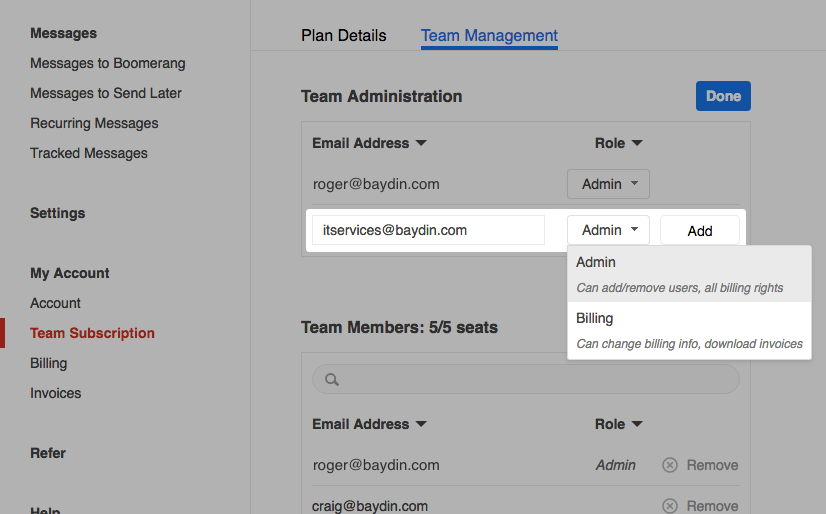
Task: Sort Team Administration by Role arrow
Action: click(x=637, y=143)
